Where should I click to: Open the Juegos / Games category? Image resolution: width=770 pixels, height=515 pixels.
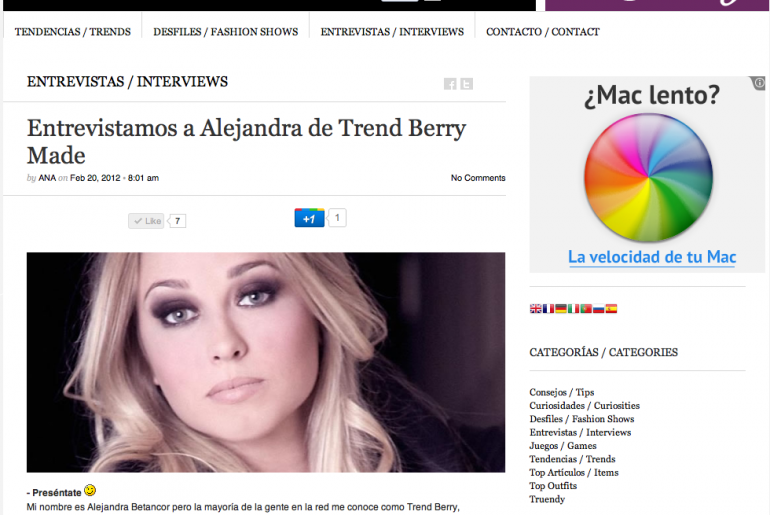563,446
